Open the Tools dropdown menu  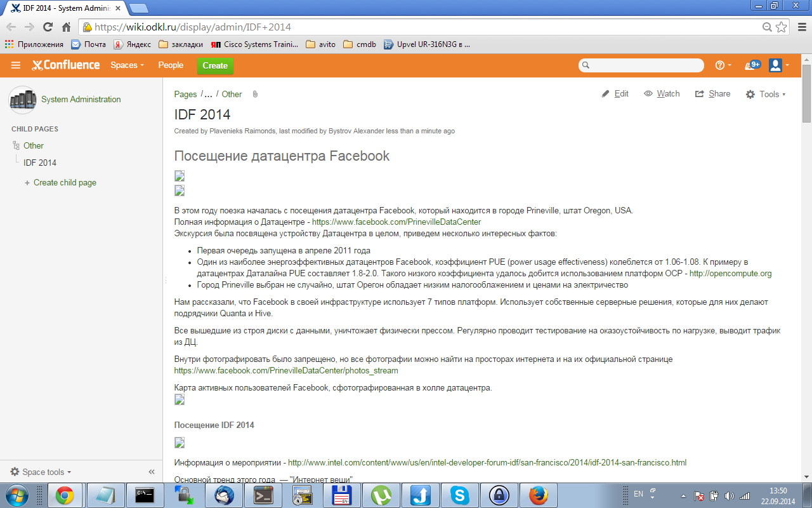coord(766,94)
